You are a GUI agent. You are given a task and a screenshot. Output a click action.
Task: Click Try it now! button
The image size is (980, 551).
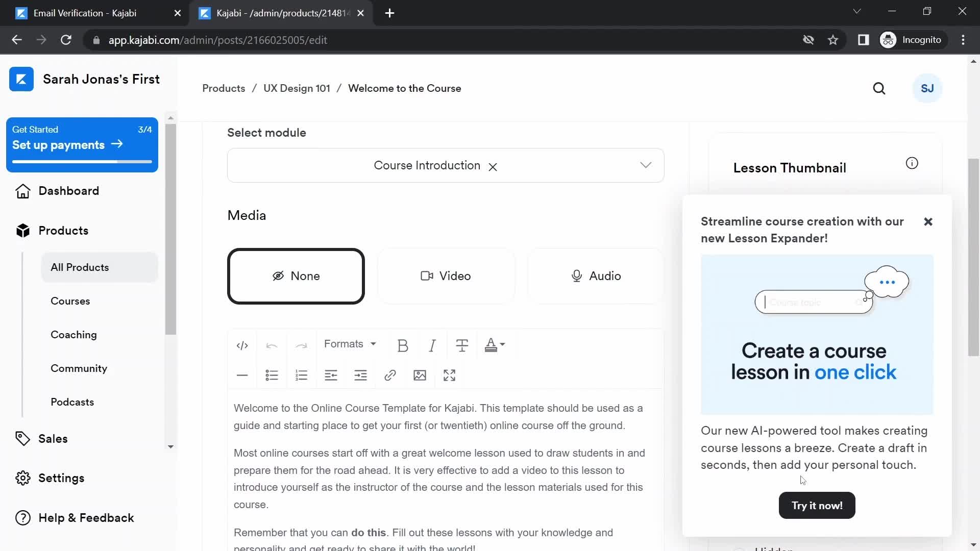tap(817, 506)
